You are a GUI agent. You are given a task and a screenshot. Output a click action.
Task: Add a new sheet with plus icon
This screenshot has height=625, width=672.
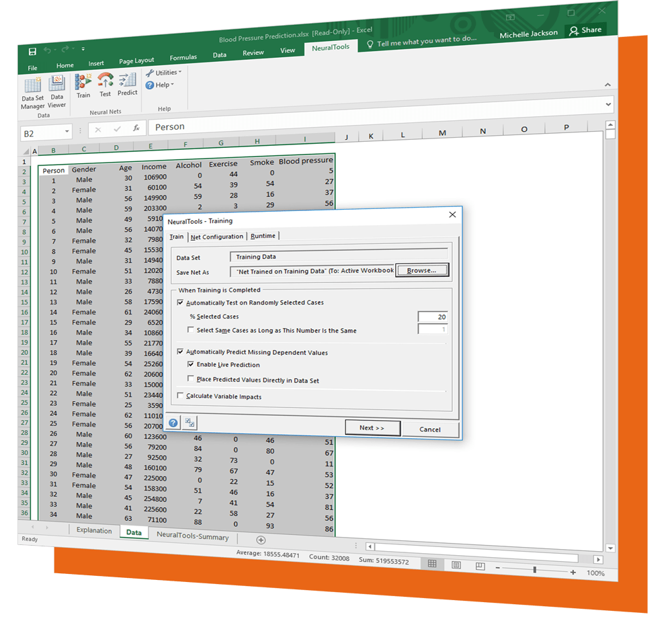tap(261, 540)
